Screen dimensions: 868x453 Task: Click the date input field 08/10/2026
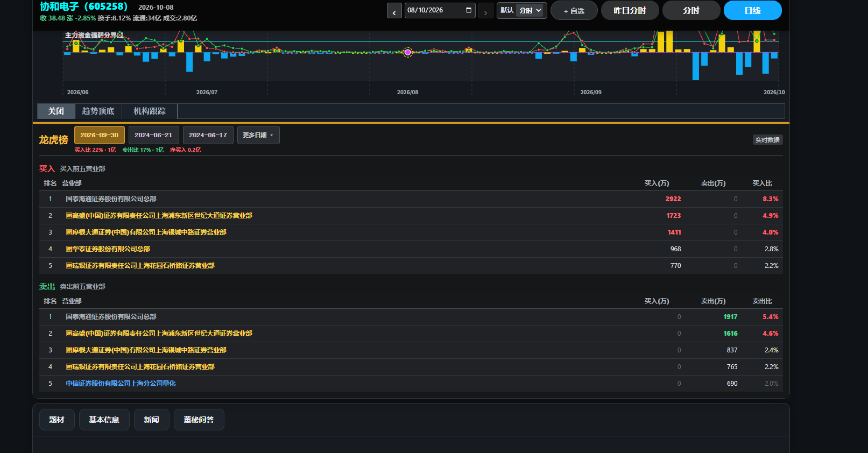440,10
